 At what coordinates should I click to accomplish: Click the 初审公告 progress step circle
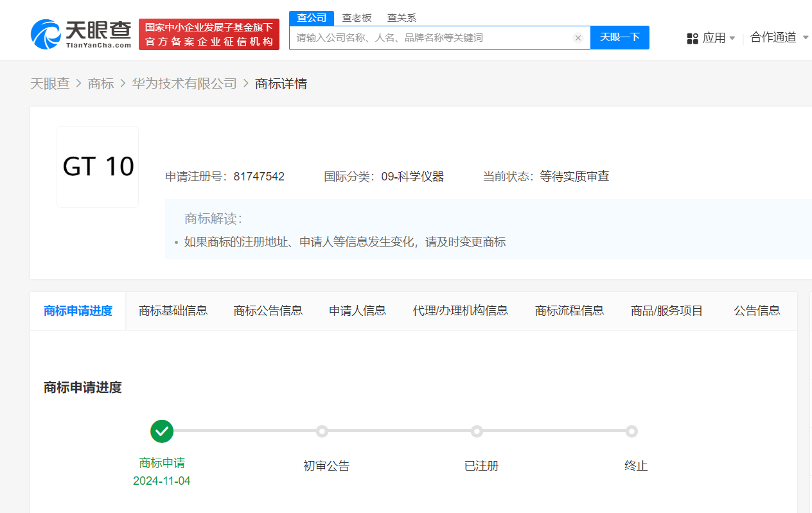(x=322, y=431)
